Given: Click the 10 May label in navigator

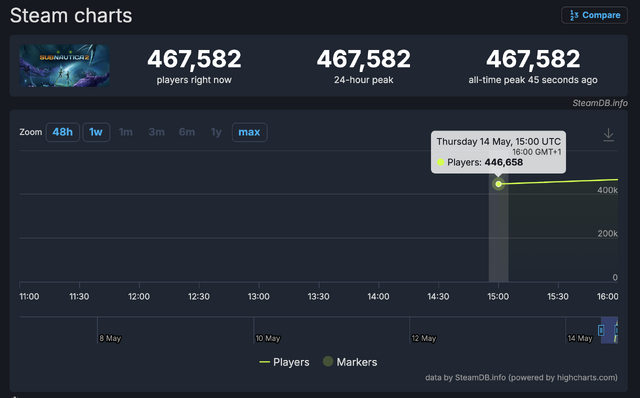Looking at the screenshot, I should point(268,338).
